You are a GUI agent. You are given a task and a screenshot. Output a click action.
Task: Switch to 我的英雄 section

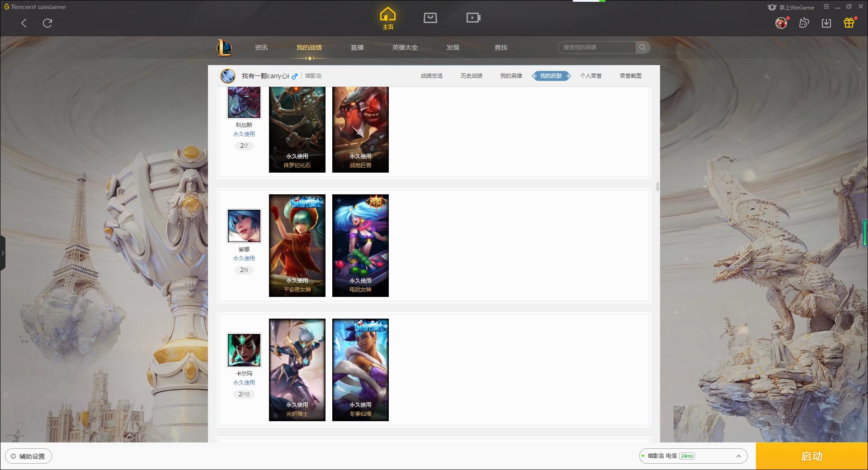click(511, 76)
